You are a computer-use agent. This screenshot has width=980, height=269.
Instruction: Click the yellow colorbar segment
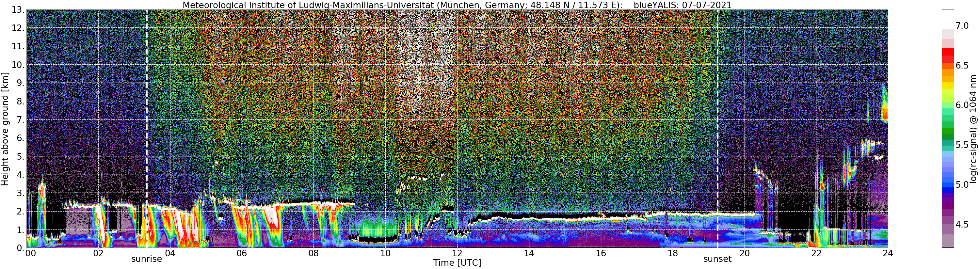pyautogui.click(x=948, y=86)
